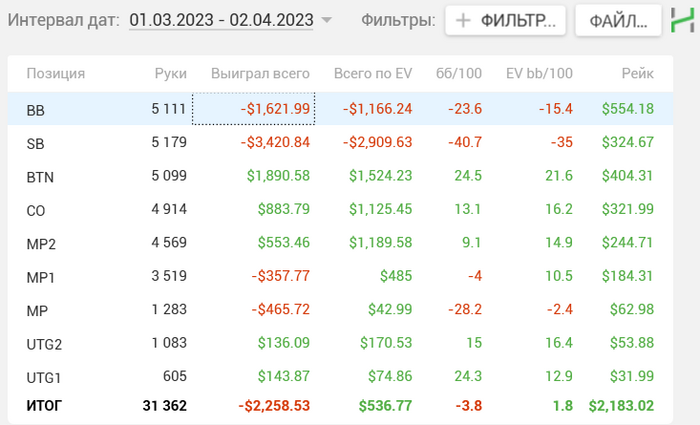Click the plus ФИЛЬТР add-filter button
The width and height of the screenshot is (700, 425).
click(506, 20)
